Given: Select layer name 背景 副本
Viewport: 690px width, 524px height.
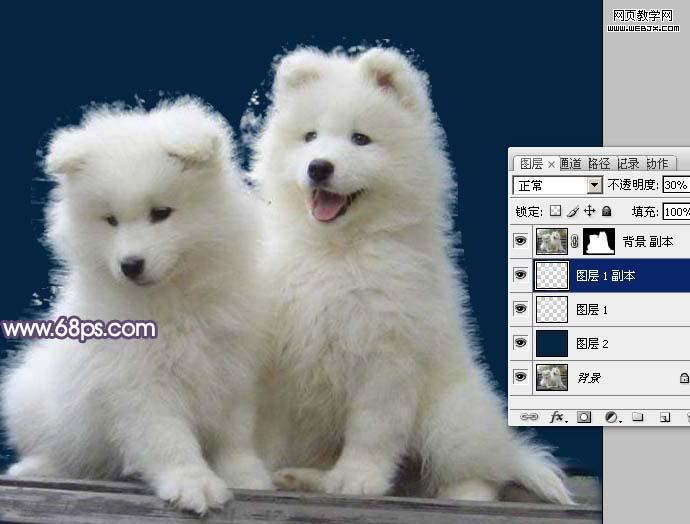Looking at the screenshot, I should [x=648, y=242].
